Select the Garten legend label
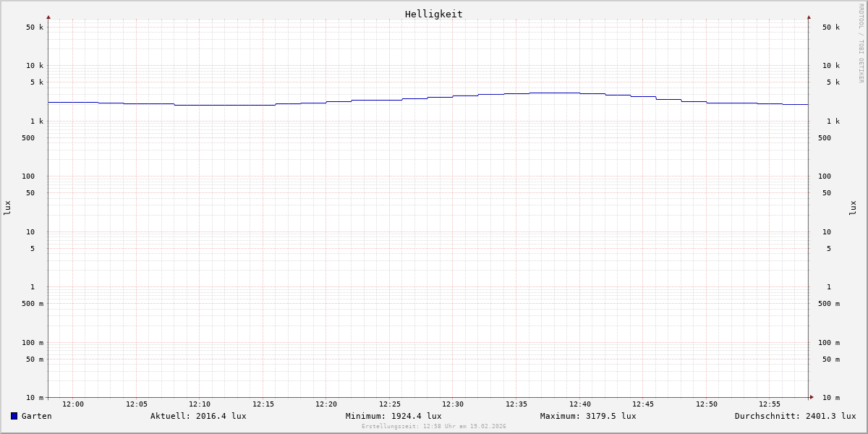 point(36,416)
